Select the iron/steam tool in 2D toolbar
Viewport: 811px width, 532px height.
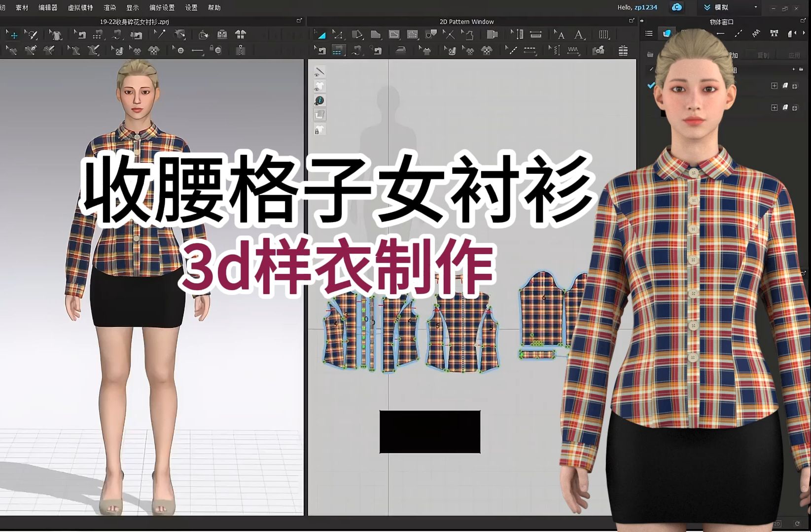pyautogui.click(x=400, y=50)
